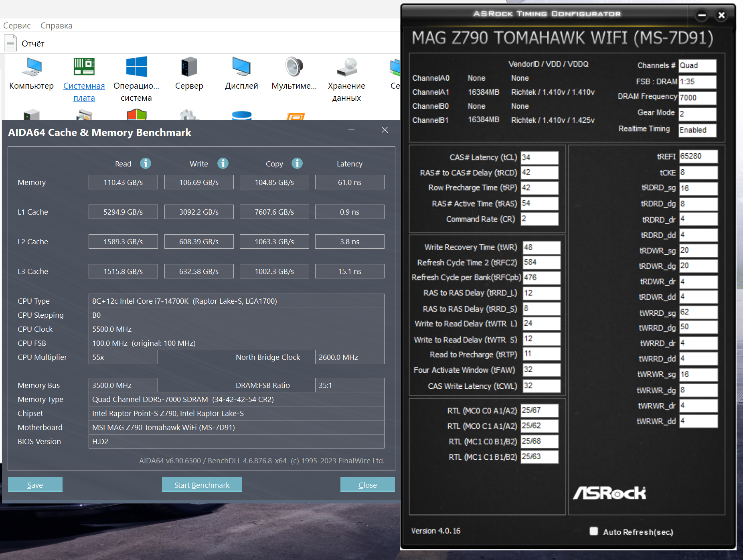
Task: Click the CPU Type value i7-14700K
Action: click(x=237, y=301)
